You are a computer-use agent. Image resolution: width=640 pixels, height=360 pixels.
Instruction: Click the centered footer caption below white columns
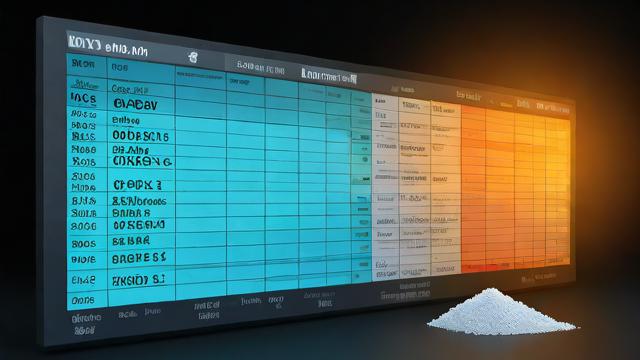coord(405,291)
